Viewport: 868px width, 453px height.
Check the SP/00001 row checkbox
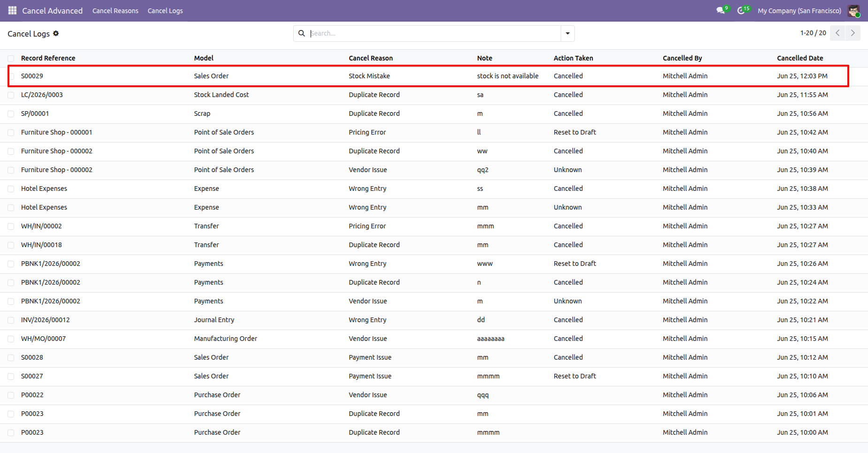[11, 113]
